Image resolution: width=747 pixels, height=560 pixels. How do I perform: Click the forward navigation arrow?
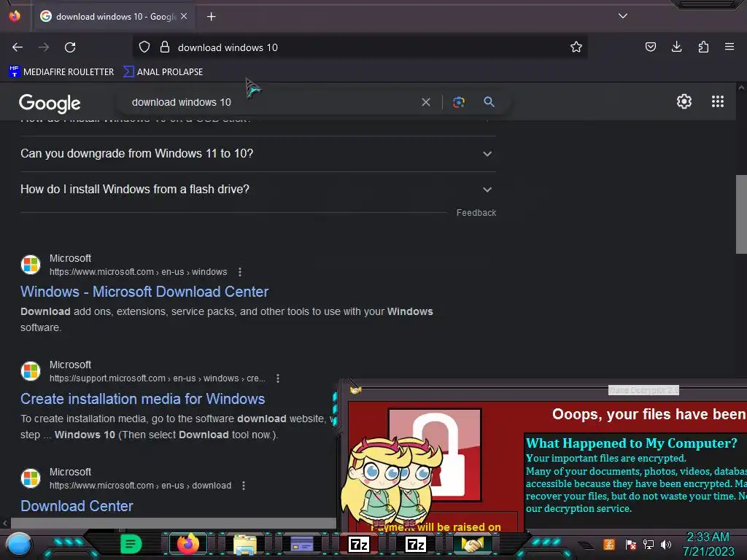[44, 47]
